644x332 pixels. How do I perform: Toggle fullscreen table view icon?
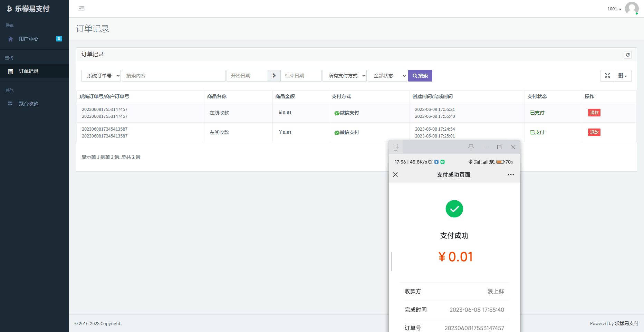[x=607, y=75]
